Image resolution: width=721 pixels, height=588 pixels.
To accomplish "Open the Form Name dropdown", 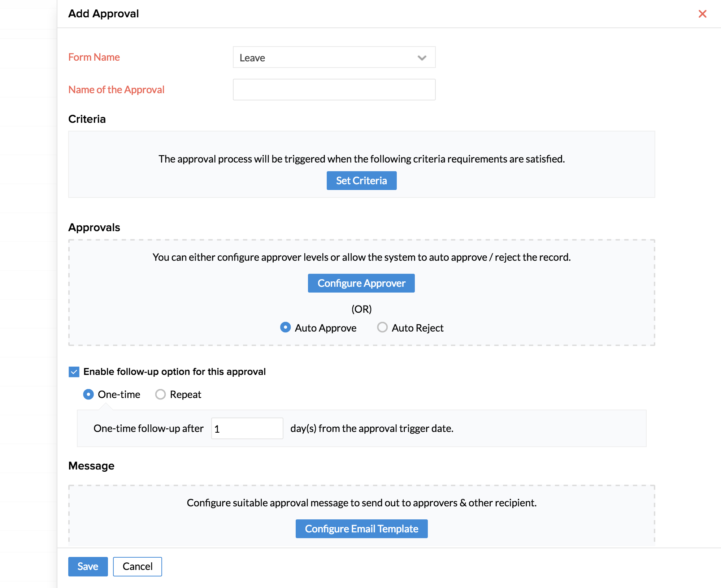I will [334, 57].
